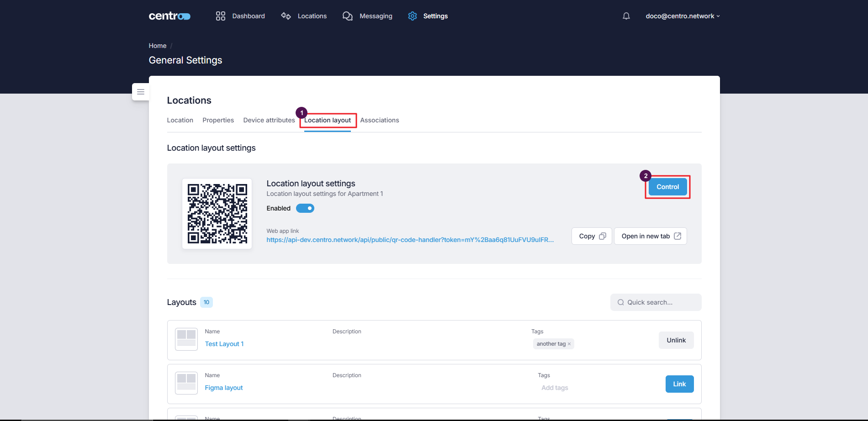Click the external link icon in Open in new tab
Viewport: 868px width, 421px height.
[677, 236]
